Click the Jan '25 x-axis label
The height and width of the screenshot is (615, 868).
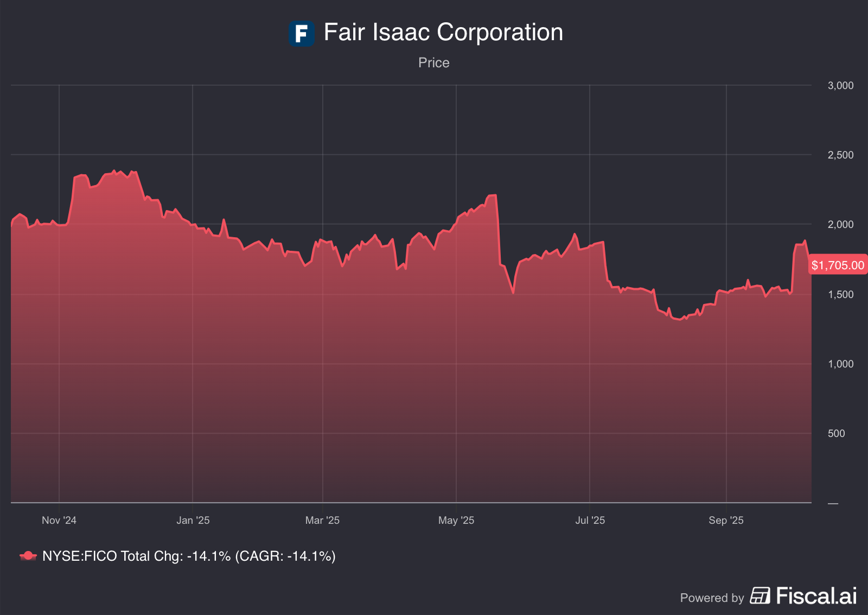[193, 520]
